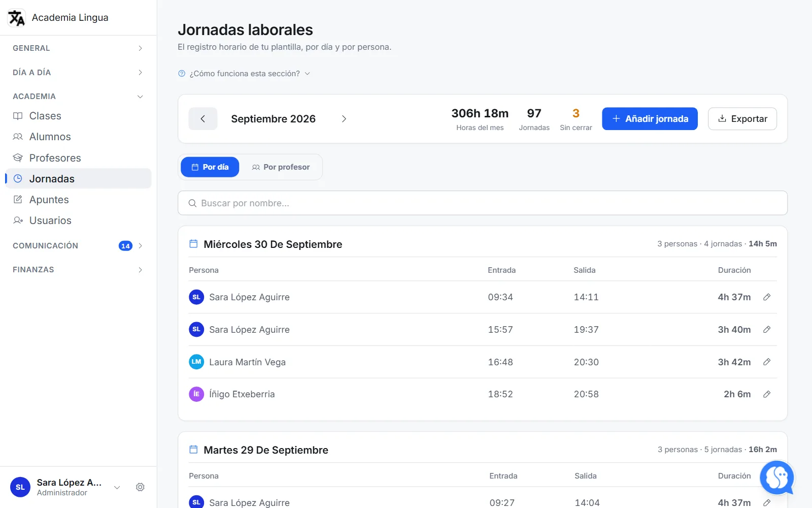Open the Alumnos section

[x=78, y=137]
